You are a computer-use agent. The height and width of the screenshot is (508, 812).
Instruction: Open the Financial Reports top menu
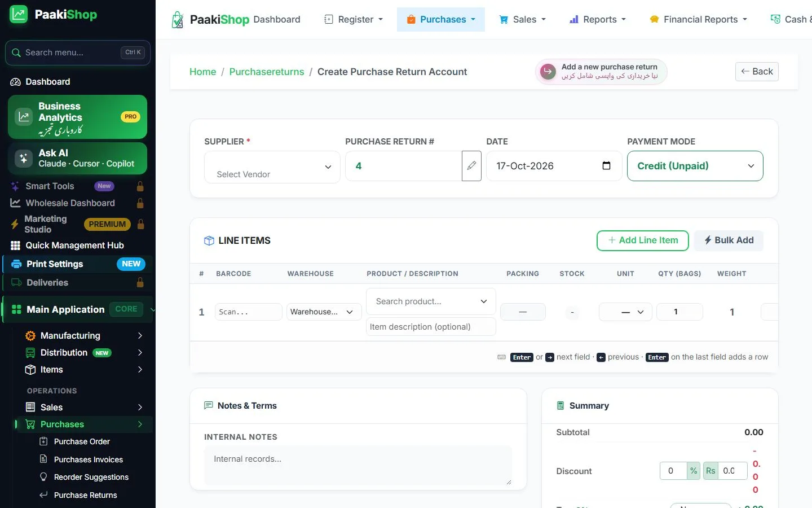(x=699, y=20)
